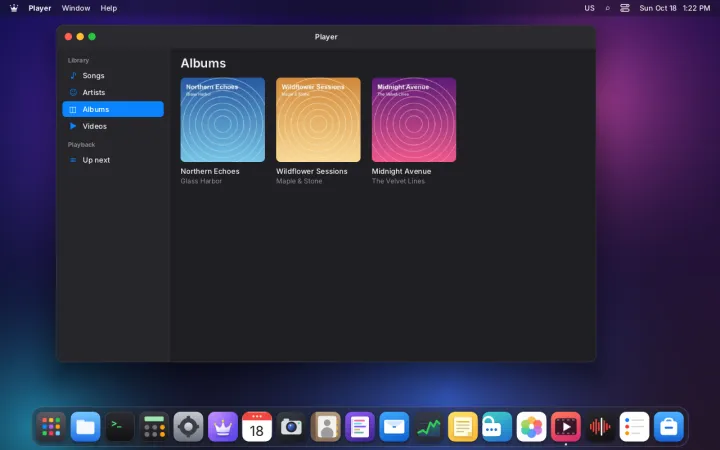The height and width of the screenshot is (450, 720).
Task: Click the Northern Echoes title below cover
Action: point(210,171)
